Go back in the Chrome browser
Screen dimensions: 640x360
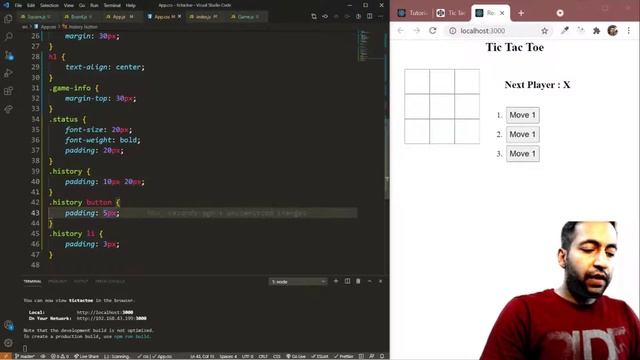click(x=400, y=31)
